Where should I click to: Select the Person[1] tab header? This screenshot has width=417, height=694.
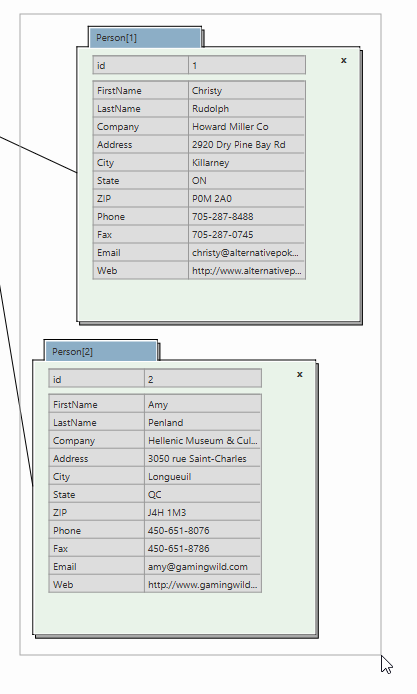(x=145, y=38)
